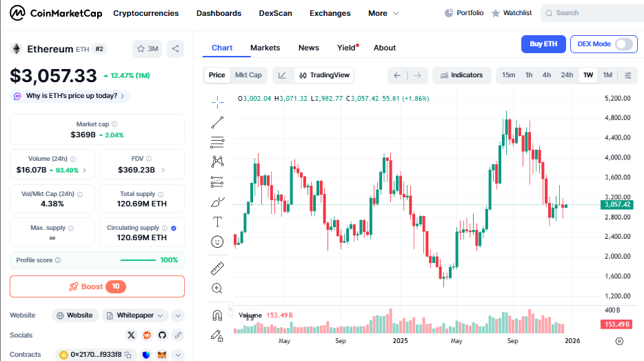The image size is (644, 361).
Task: Copy the contract address 0x2170...f933f8
Action: click(128, 354)
